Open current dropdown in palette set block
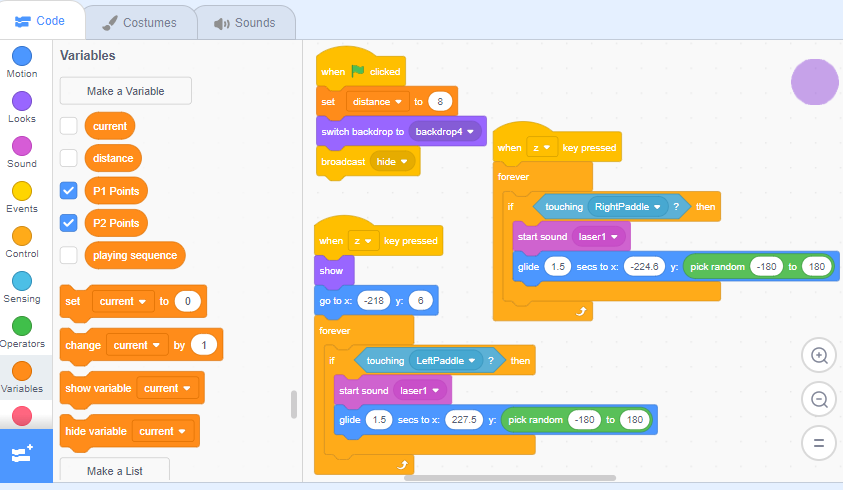This screenshot has height=490, width=843. pos(123,301)
